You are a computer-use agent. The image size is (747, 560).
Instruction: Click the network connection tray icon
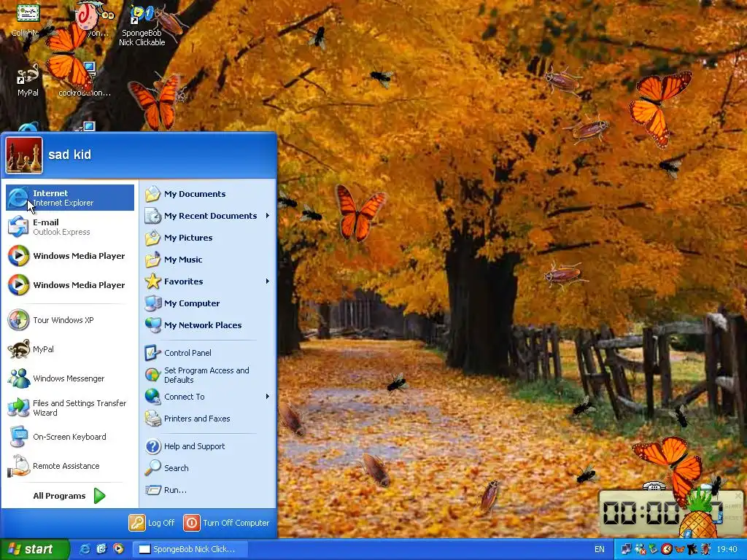pyautogui.click(x=627, y=549)
